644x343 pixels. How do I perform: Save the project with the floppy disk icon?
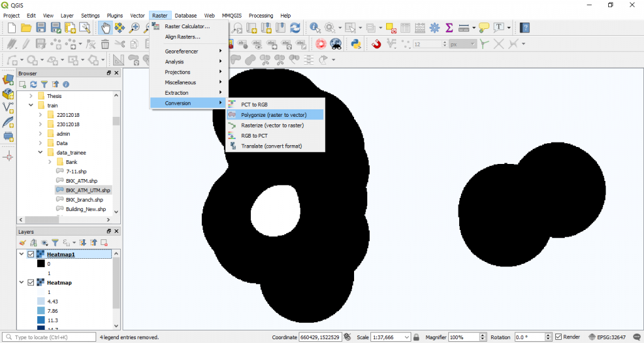[x=41, y=28]
